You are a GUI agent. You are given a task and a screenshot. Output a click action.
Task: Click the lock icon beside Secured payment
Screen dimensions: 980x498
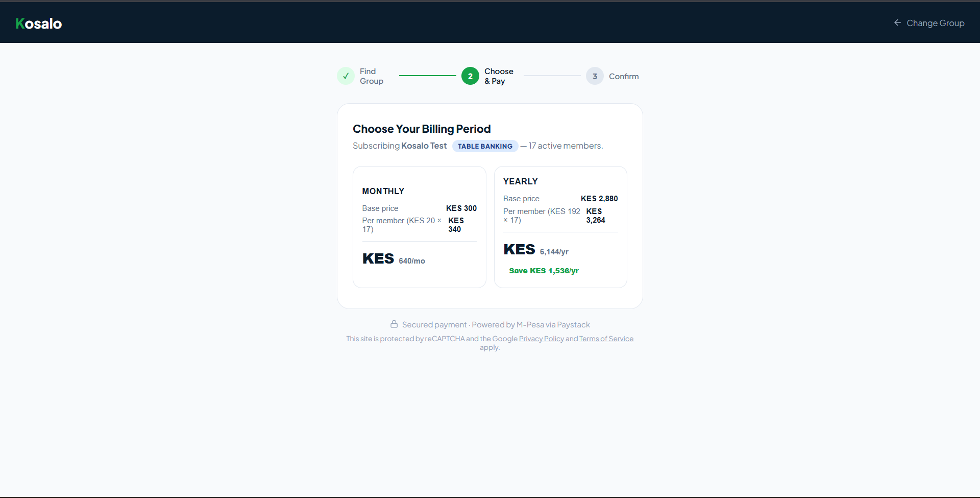pyautogui.click(x=394, y=324)
